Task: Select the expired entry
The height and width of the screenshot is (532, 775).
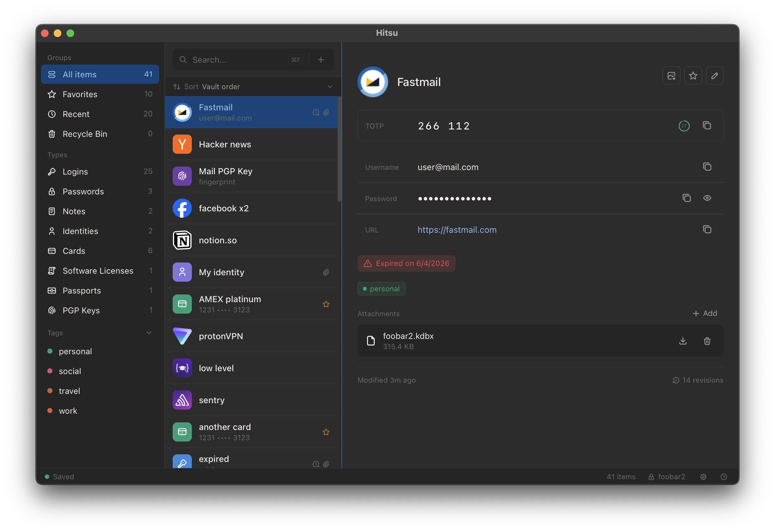Action: 251,458
